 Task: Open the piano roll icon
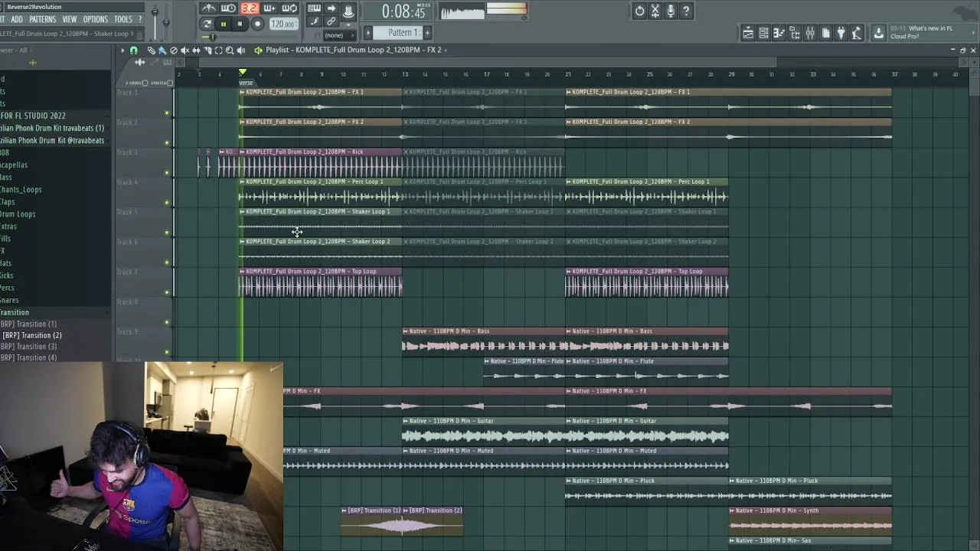pyautogui.click(x=779, y=33)
